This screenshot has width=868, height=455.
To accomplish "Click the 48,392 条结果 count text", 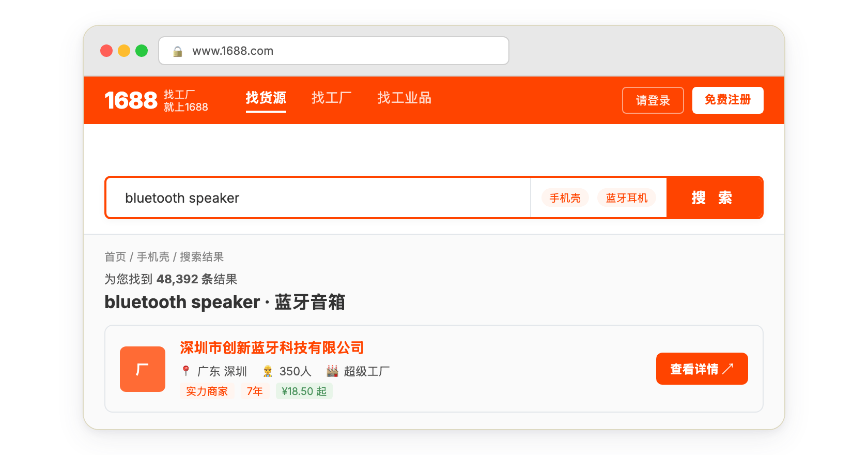I will tap(197, 279).
